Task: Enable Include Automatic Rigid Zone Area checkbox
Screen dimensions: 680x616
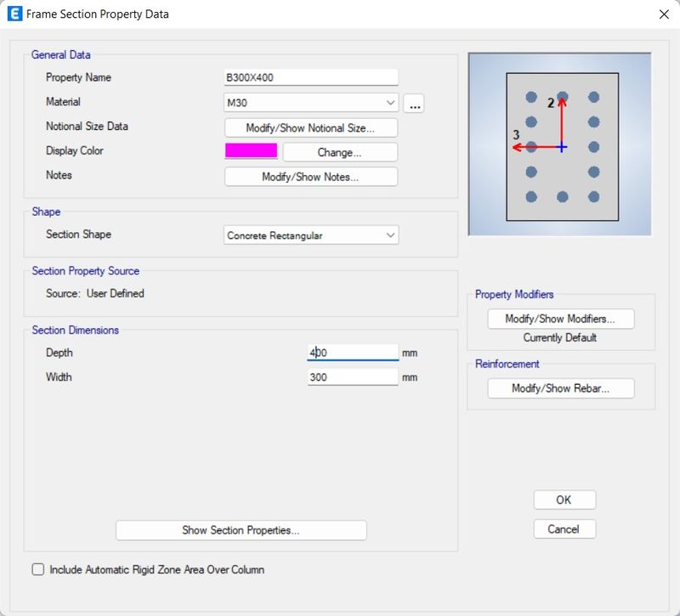Action: (38, 569)
